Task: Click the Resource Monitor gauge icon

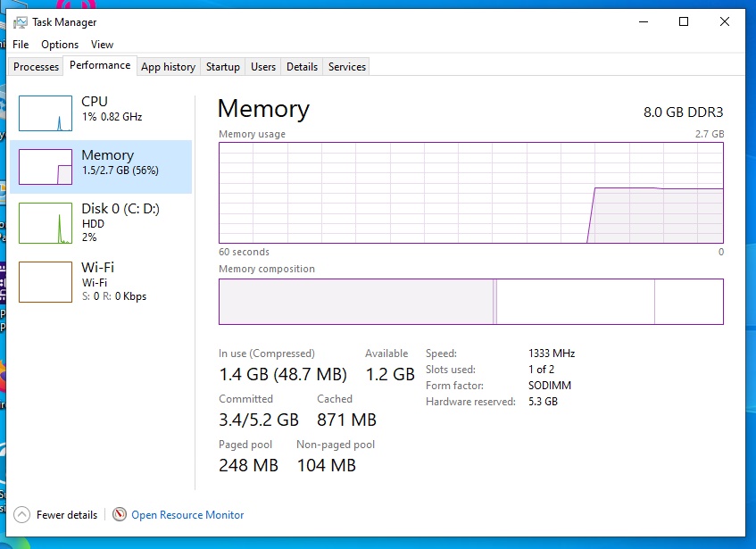Action: point(120,514)
